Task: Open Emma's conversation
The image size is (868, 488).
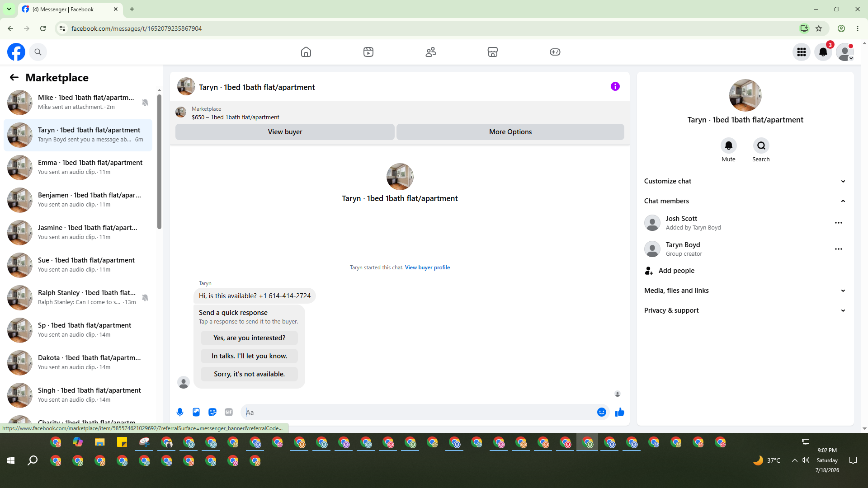Action: [78, 167]
